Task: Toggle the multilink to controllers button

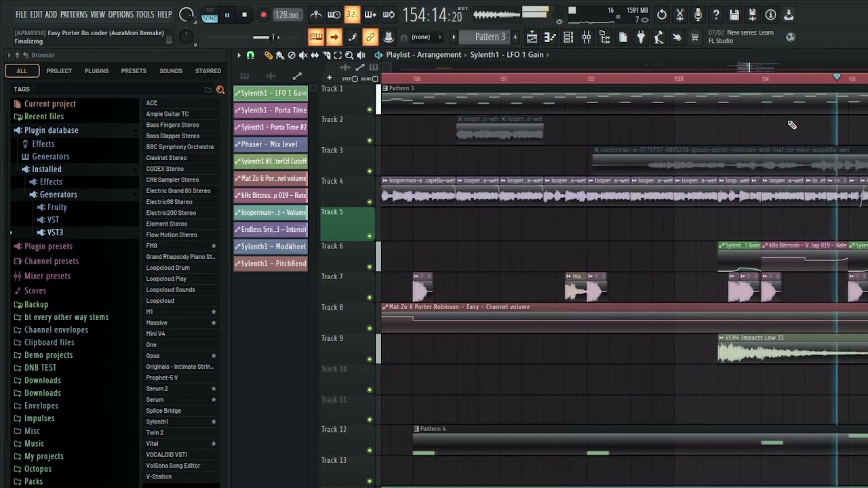Action: point(370,37)
